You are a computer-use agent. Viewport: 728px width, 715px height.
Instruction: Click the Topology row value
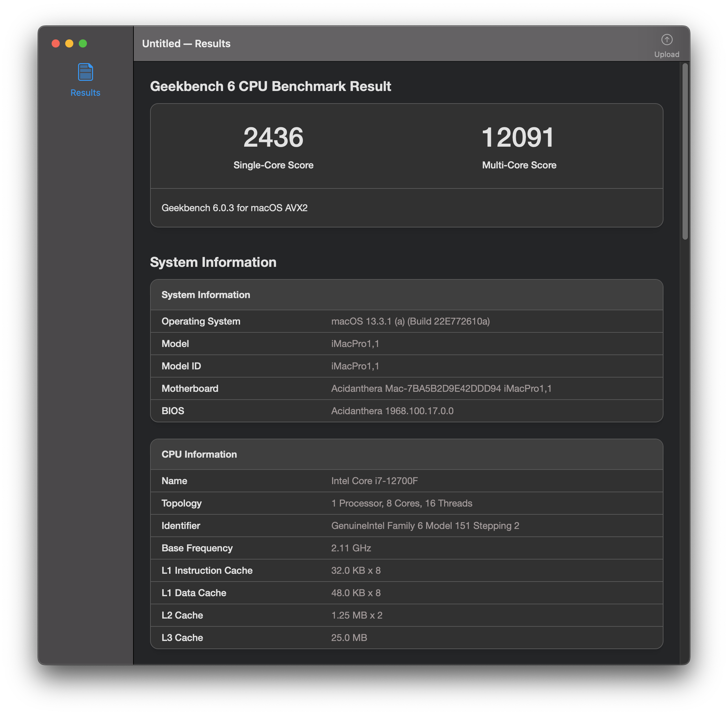(x=401, y=503)
